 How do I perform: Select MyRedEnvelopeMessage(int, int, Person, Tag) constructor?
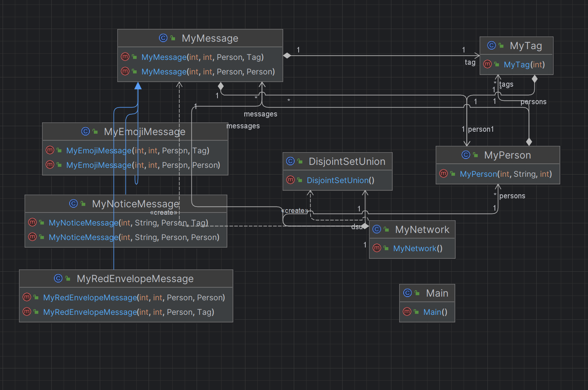pos(126,312)
